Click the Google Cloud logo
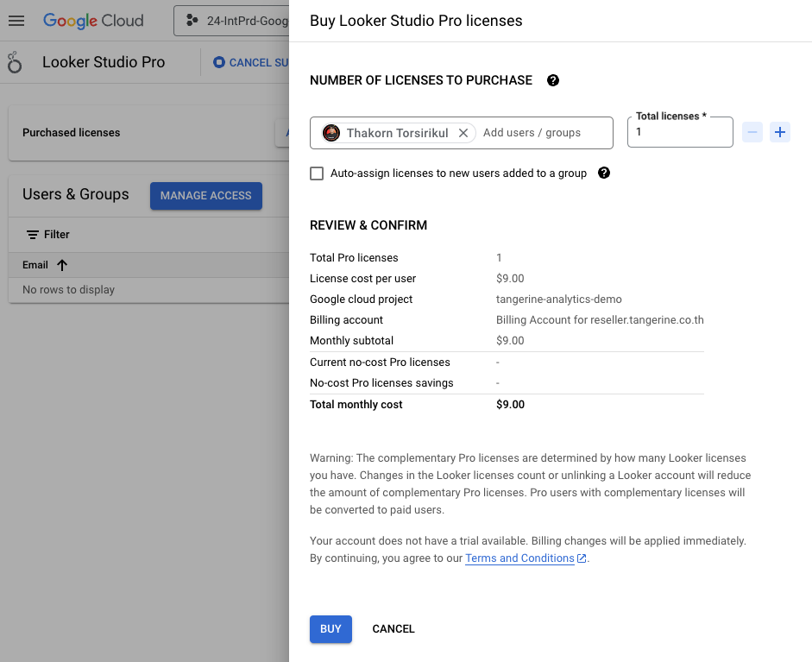 [x=93, y=21]
